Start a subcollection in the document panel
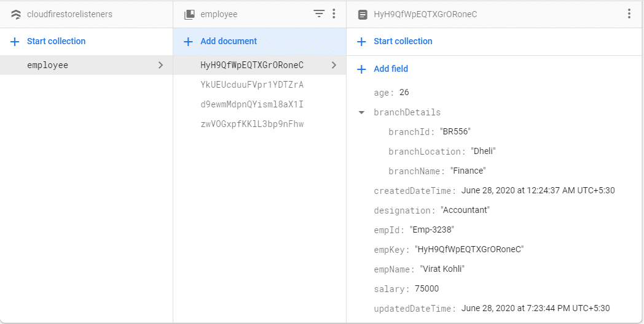The image size is (644, 324). pos(402,41)
